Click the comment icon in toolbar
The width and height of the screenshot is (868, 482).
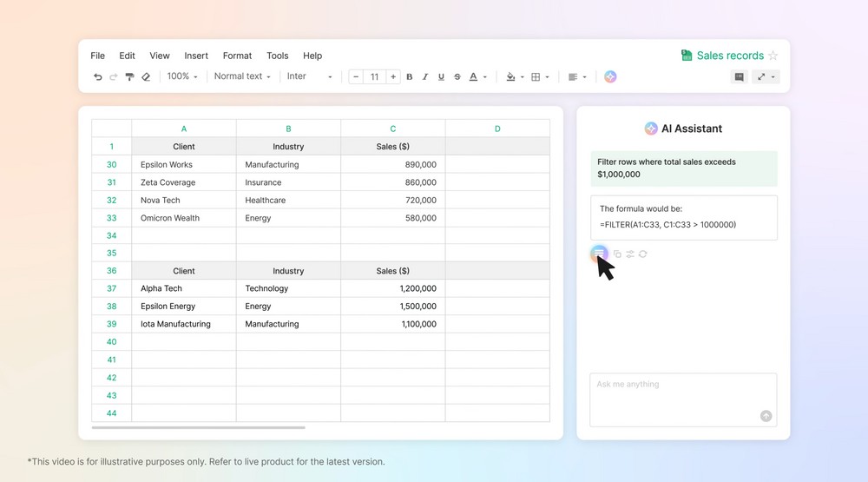point(739,76)
